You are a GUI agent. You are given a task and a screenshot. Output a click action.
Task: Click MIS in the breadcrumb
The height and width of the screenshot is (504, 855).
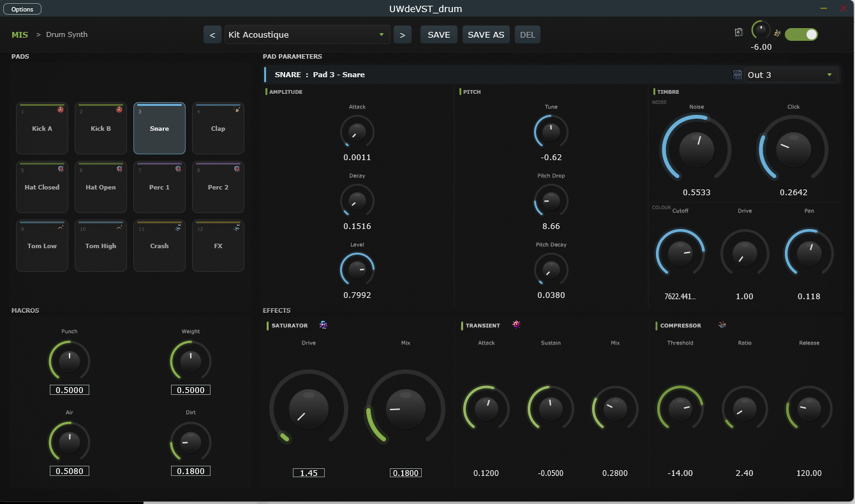(x=20, y=34)
